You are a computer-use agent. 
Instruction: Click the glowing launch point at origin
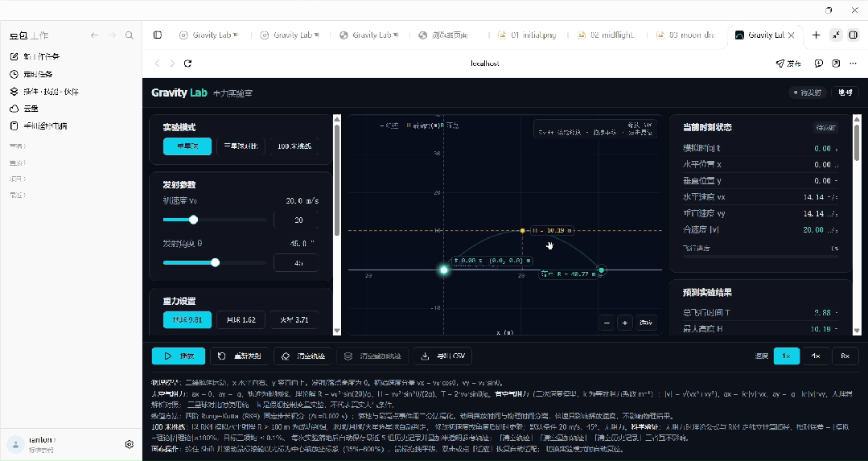[443, 270]
